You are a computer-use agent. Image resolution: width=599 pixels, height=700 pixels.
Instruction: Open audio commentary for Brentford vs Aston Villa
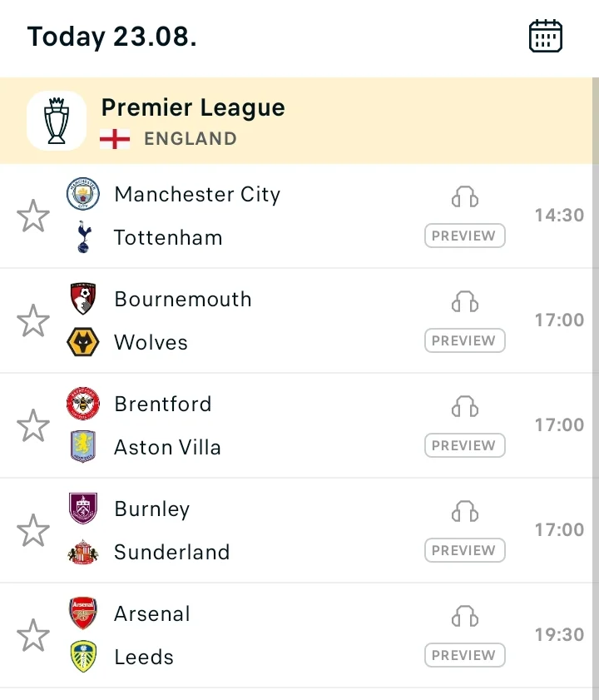[x=465, y=406]
